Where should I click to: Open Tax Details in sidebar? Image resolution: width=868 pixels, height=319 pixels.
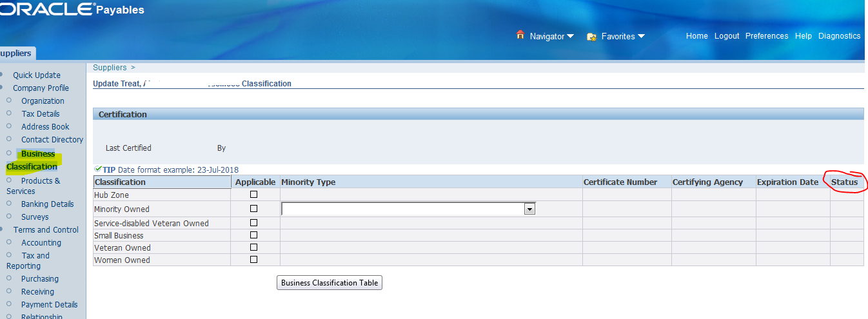click(41, 114)
